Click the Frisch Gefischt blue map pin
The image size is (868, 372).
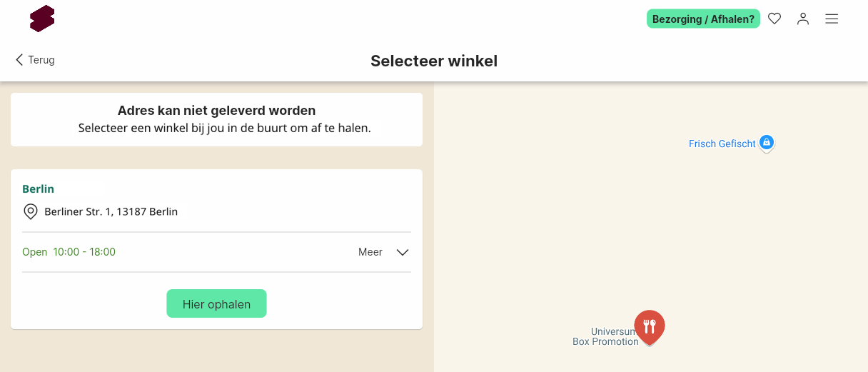766,144
